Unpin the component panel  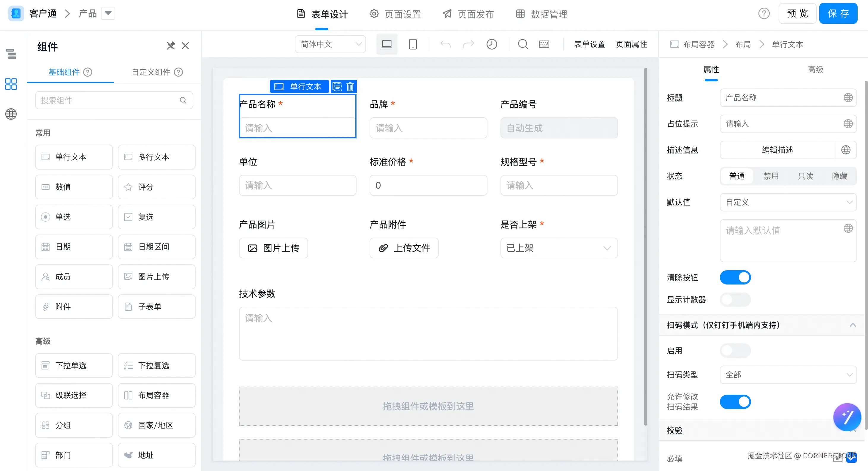click(x=171, y=45)
